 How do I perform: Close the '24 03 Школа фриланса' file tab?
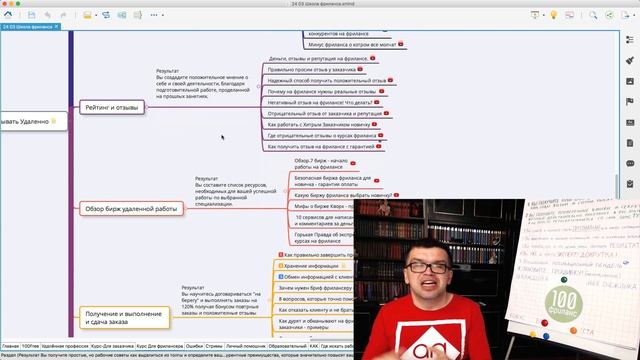[56, 27]
